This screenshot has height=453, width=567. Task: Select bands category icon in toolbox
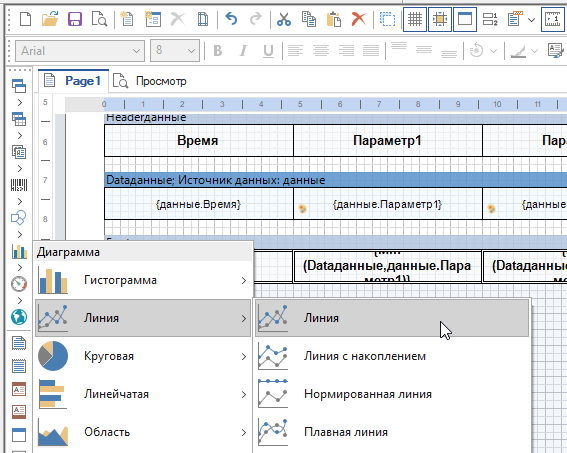[x=19, y=86]
